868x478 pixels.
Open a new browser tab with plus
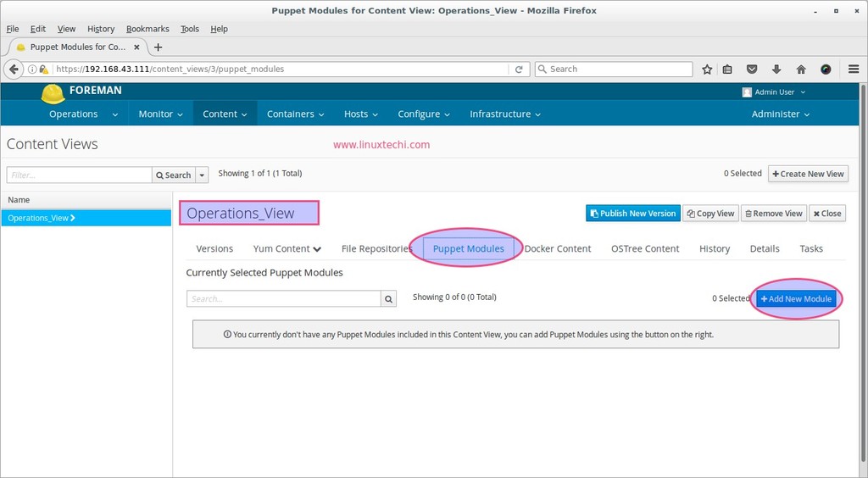[x=158, y=47]
